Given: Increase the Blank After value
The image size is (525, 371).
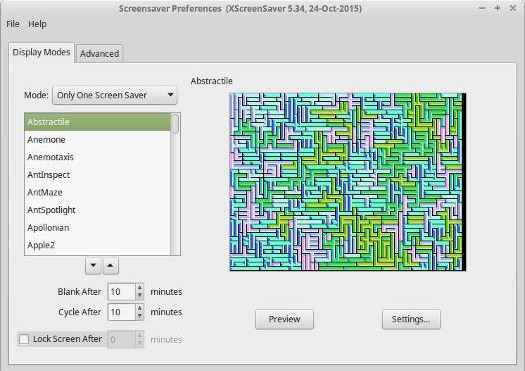Looking at the screenshot, I should [140, 288].
